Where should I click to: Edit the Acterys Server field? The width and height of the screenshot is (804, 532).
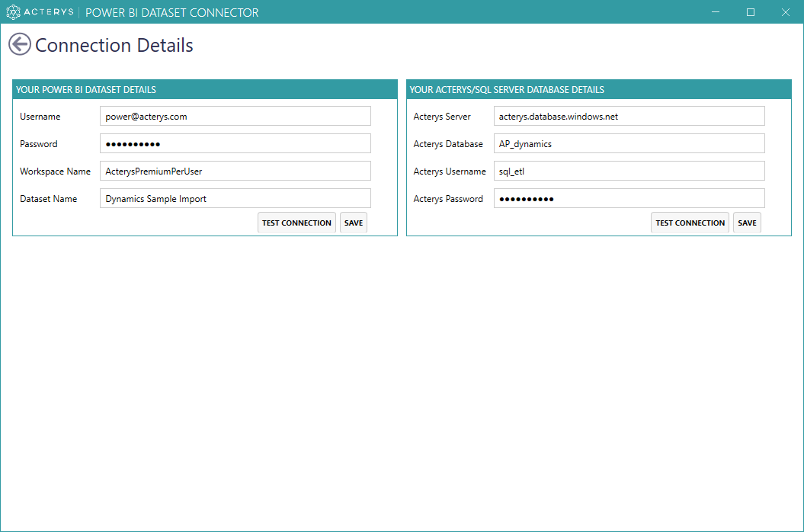[629, 116]
